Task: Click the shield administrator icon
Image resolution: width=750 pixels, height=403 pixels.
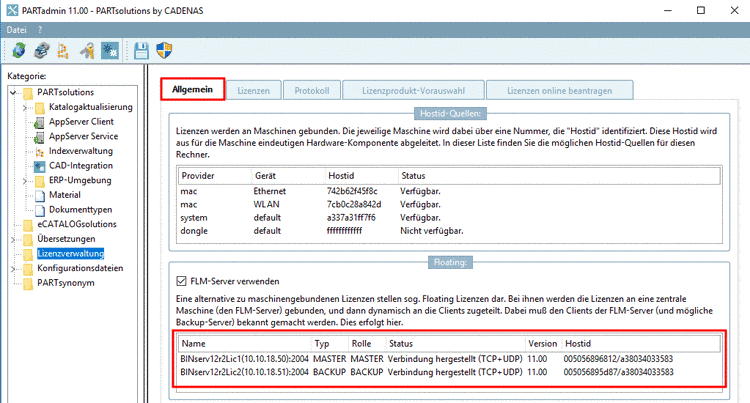Action: (x=164, y=50)
